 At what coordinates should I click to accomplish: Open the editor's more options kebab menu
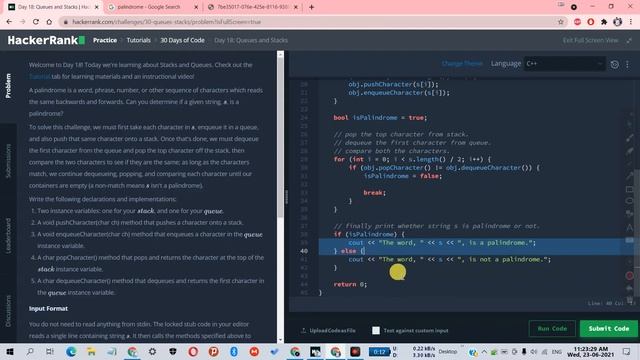point(627,64)
